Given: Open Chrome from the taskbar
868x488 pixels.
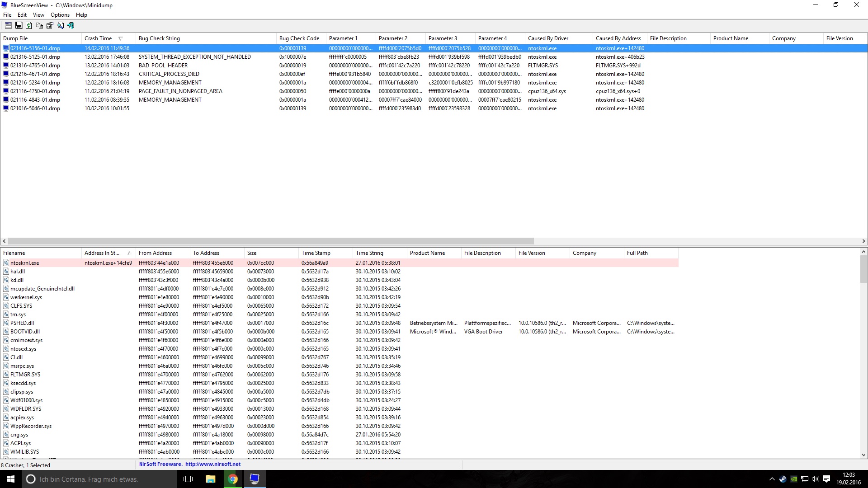Looking at the screenshot, I should point(233,479).
